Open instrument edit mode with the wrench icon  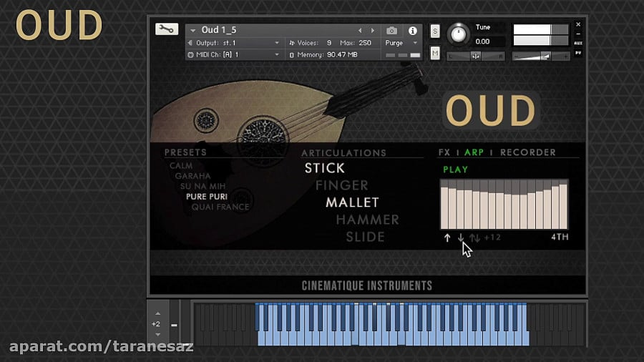(166, 29)
